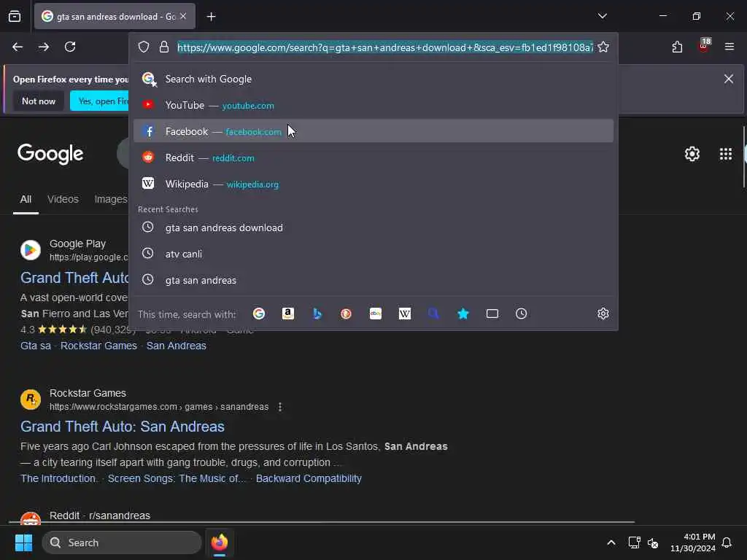Go to Google home via logo

point(50,154)
